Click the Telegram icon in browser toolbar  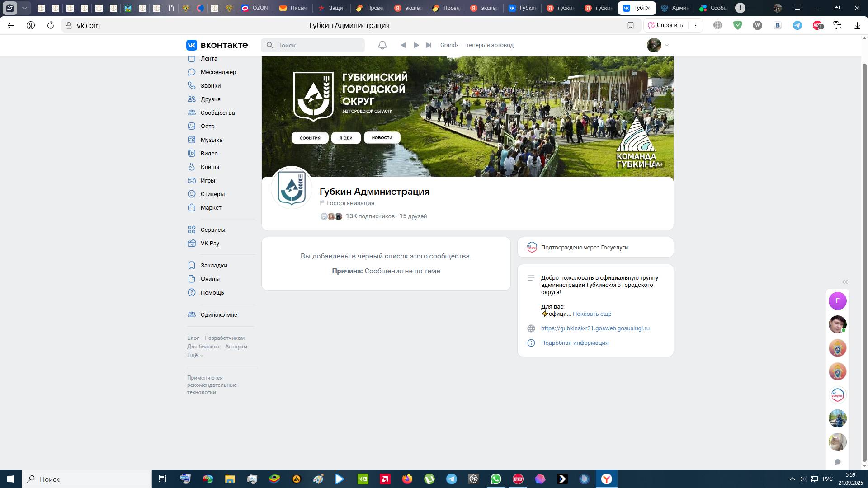click(797, 26)
